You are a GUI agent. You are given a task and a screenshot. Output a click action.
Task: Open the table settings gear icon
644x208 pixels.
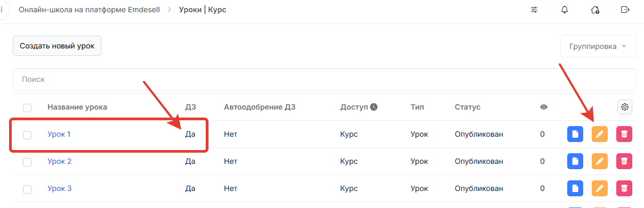(625, 107)
